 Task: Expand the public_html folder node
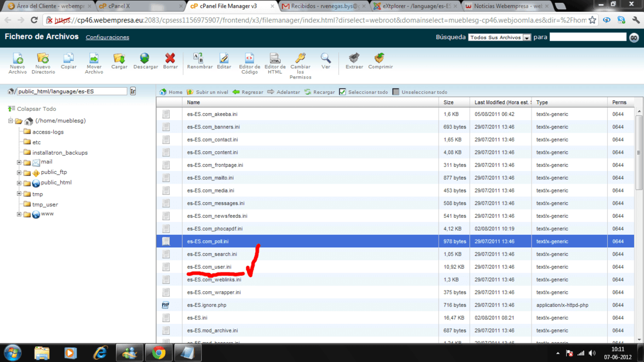19,183
